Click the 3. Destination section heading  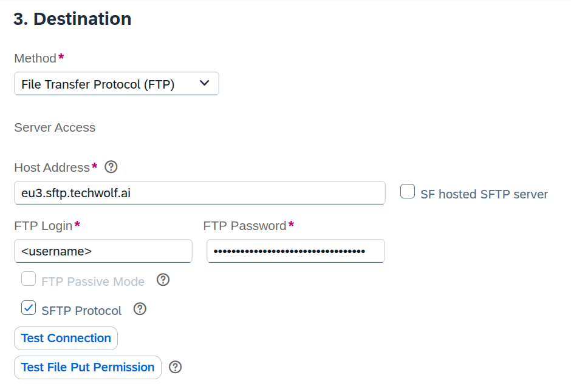point(72,19)
